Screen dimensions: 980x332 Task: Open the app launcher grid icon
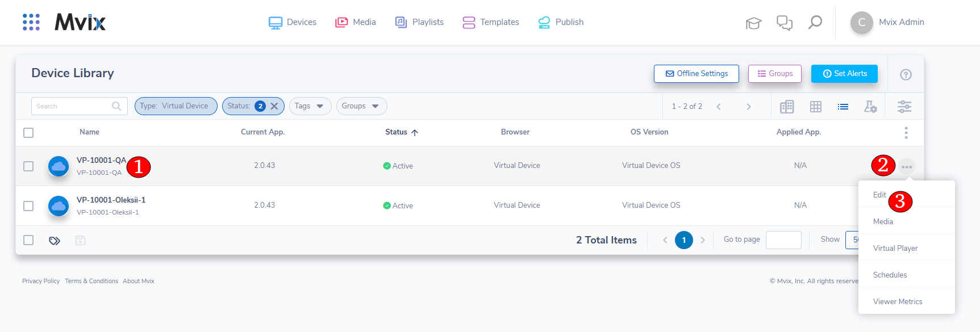click(31, 22)
